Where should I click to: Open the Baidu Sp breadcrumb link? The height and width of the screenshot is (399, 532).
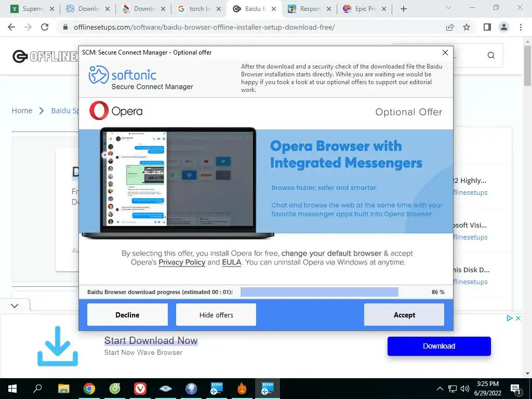click(65, 111)
